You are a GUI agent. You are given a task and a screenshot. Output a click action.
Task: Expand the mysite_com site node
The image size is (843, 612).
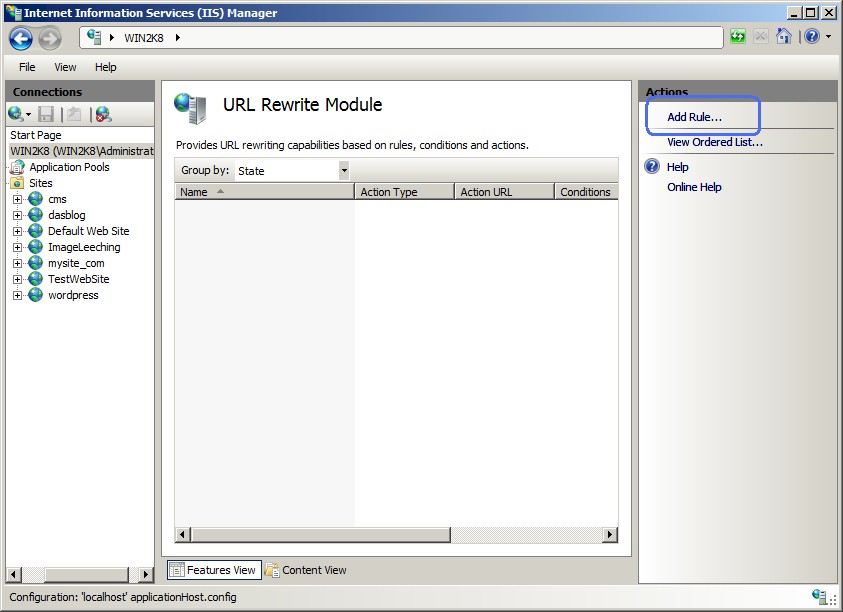(x=17, y=263)
